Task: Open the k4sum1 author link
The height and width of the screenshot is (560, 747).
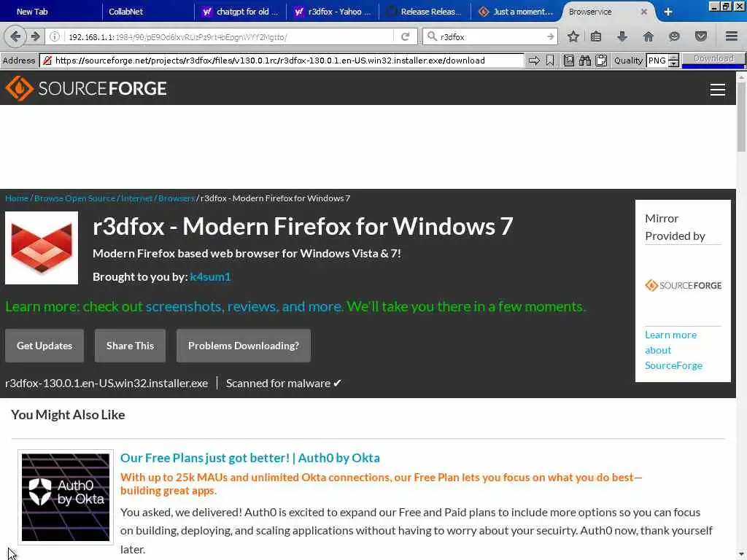Action: [210, 276]
